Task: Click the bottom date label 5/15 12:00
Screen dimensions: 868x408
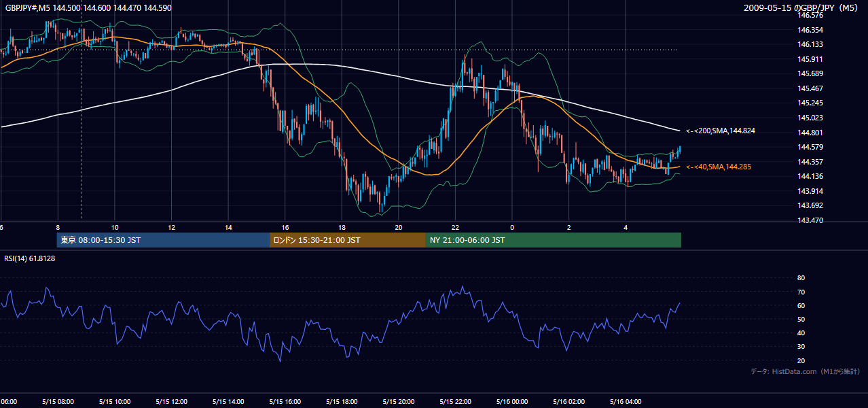Action: tap(171, 401)
